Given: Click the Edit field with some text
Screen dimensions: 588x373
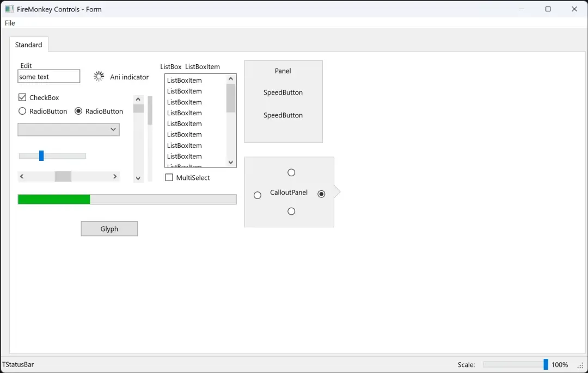Looking at the screenshot, I should tap(49, 77).
